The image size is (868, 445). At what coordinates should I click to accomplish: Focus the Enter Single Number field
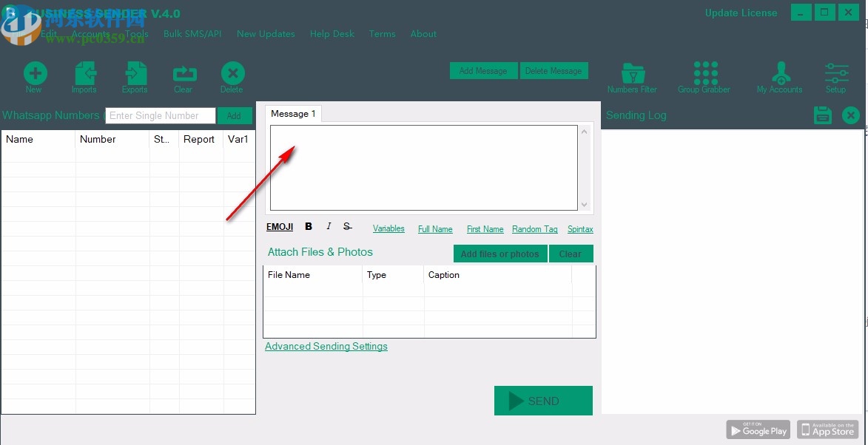[161, 115]
